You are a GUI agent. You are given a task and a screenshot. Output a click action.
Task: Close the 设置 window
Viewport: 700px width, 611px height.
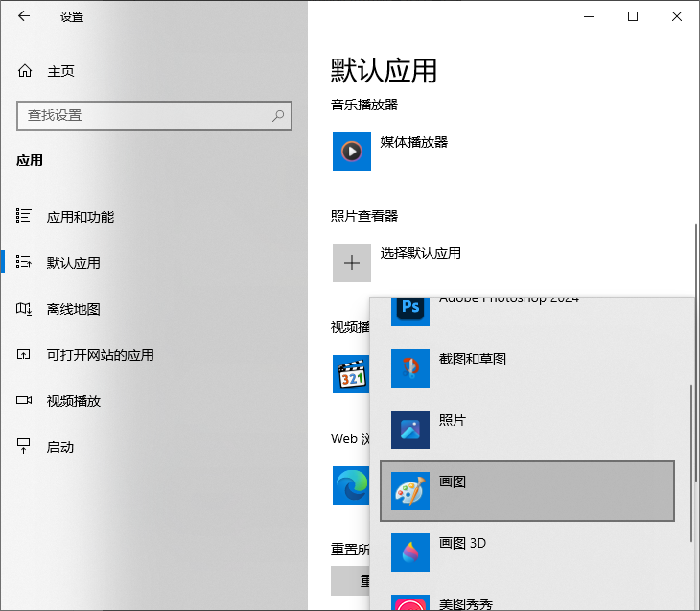pos(677,16)
